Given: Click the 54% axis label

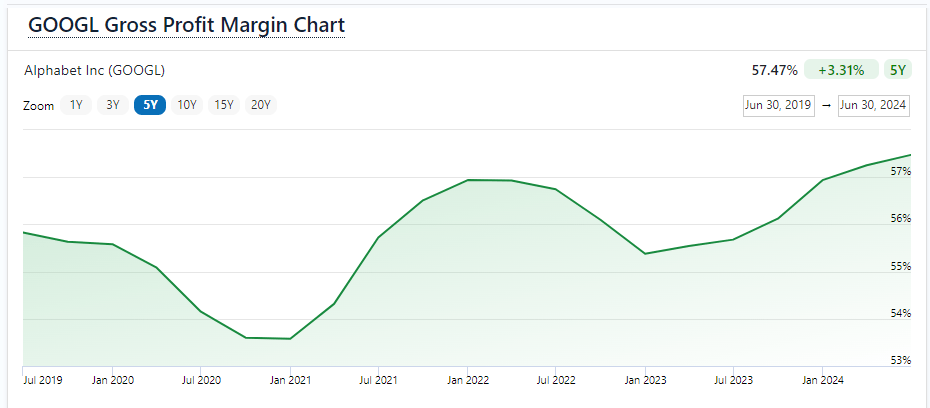Looking at the screenshot, I should (x=900, y=313).
